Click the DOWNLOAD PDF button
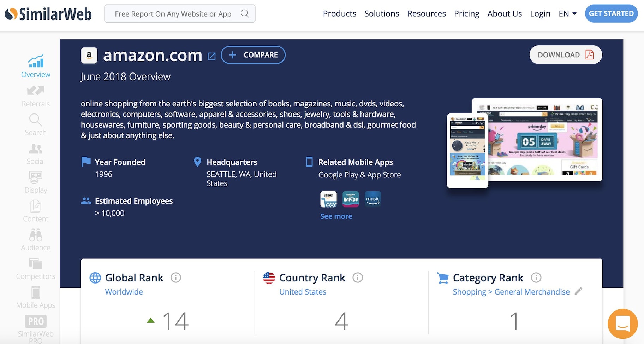This screenshot has width=644, height=344. [x=565, y=55]
